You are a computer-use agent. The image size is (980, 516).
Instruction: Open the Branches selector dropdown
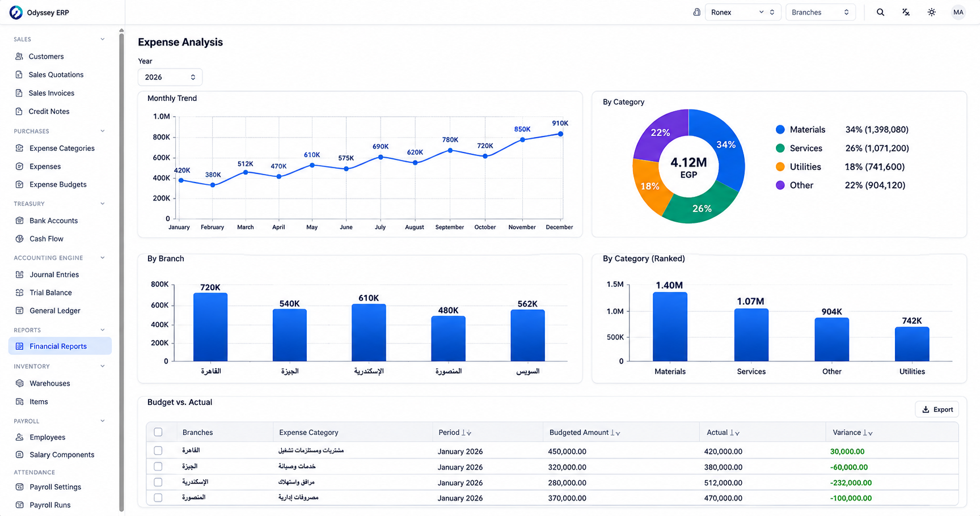[x=820, y=12]
